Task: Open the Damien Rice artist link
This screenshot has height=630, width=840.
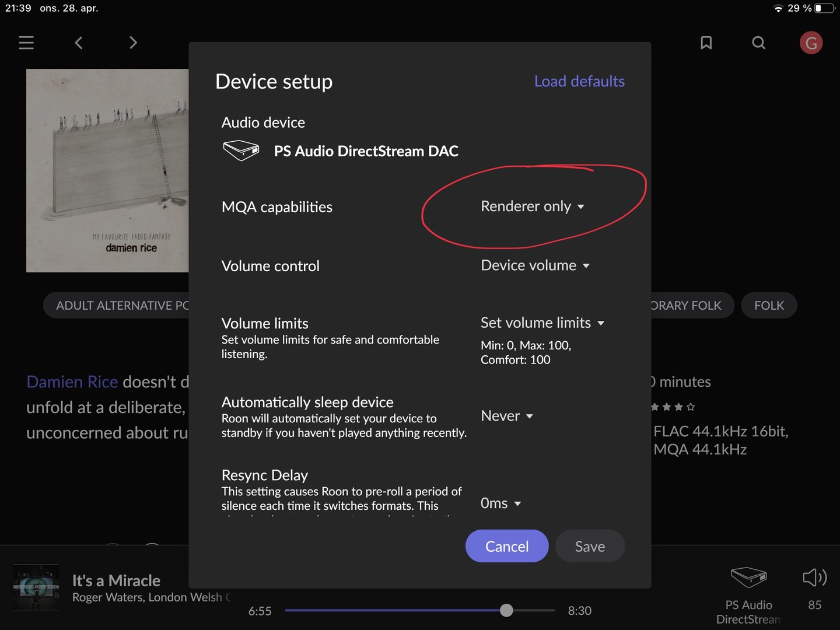Action: click(72, 381)
